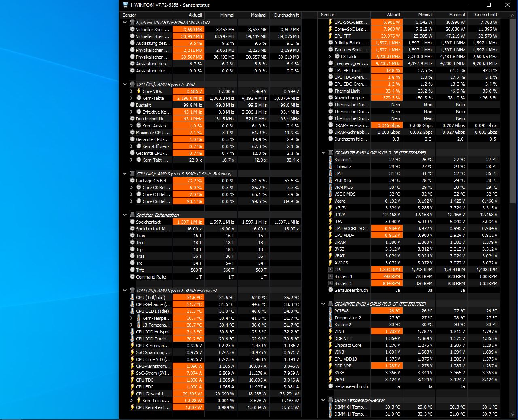This screenshot has height=420, width=518.
Task: Click the SoC Spannung voltage icon
Action: pos(132,352)
